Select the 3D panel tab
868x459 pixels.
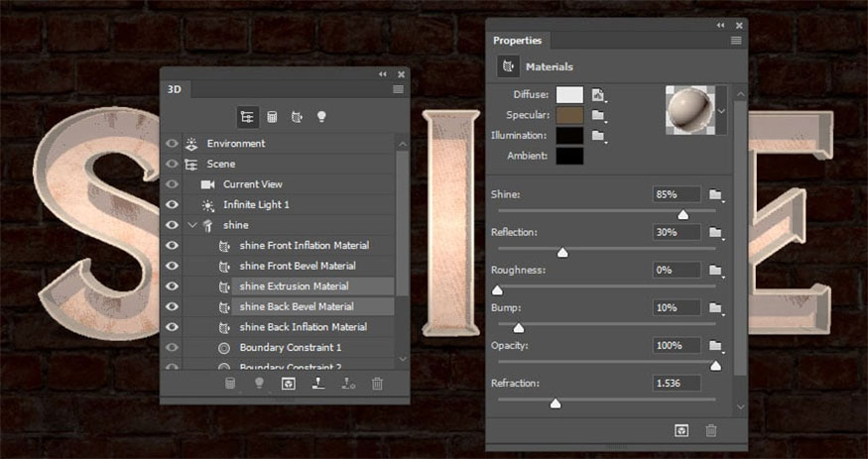(x=175, y=89)
